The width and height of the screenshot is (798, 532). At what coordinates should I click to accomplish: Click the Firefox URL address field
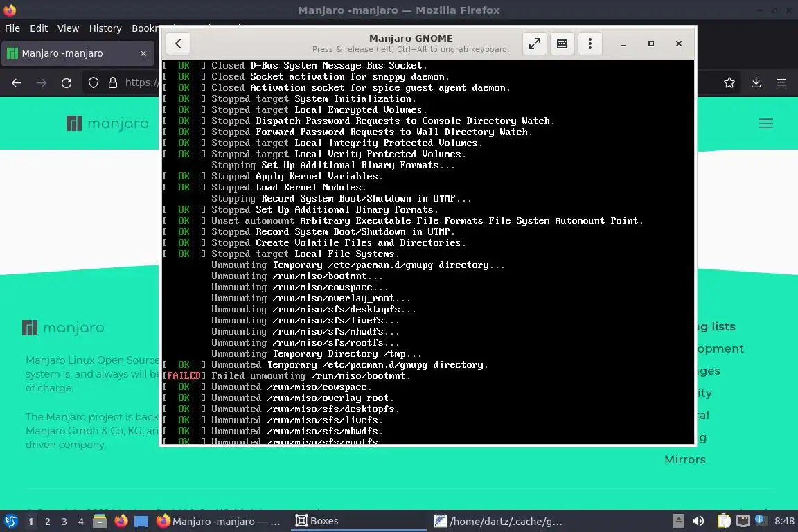(x=141, y=82)
